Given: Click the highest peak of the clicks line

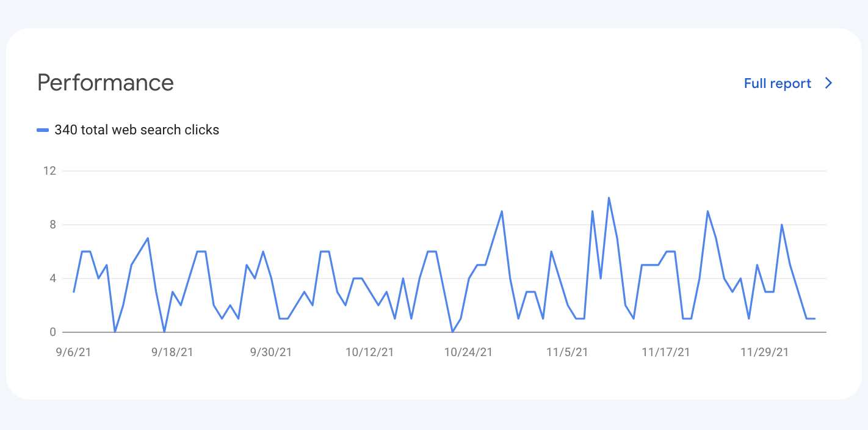Looking at the screenshot, I should pyautogui.click(x=609, y=198).
